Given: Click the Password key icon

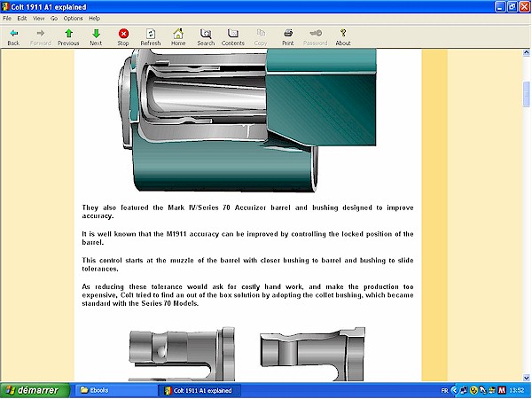Looking at the screenshot, I should click(x=316, y=34).
